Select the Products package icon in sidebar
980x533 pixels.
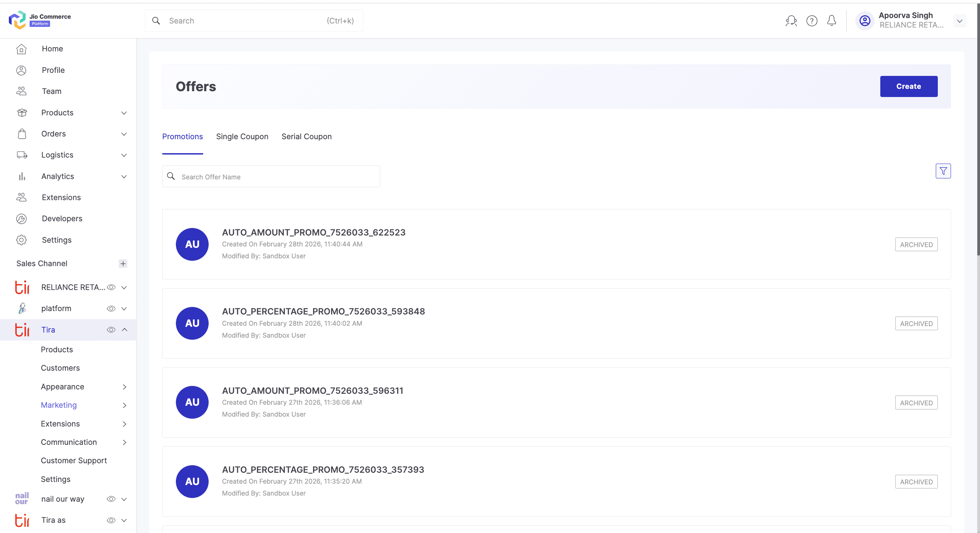(21, 113)
